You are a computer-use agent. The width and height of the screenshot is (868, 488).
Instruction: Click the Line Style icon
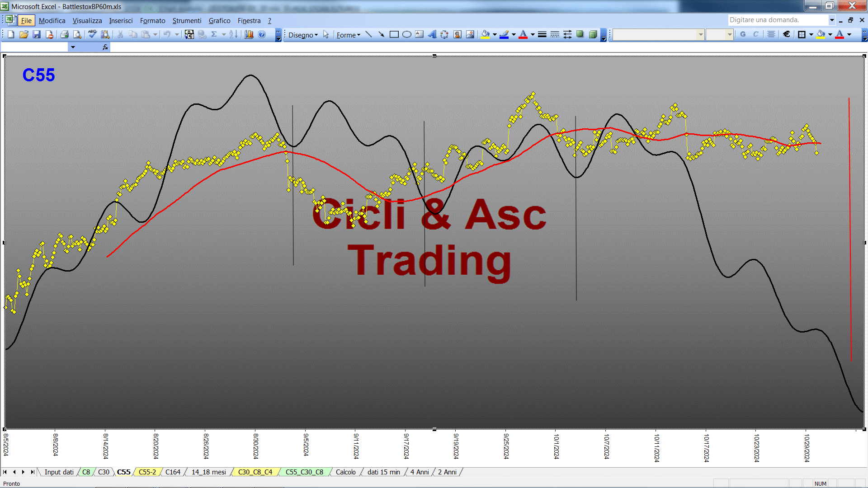click(x=542, y=34)
